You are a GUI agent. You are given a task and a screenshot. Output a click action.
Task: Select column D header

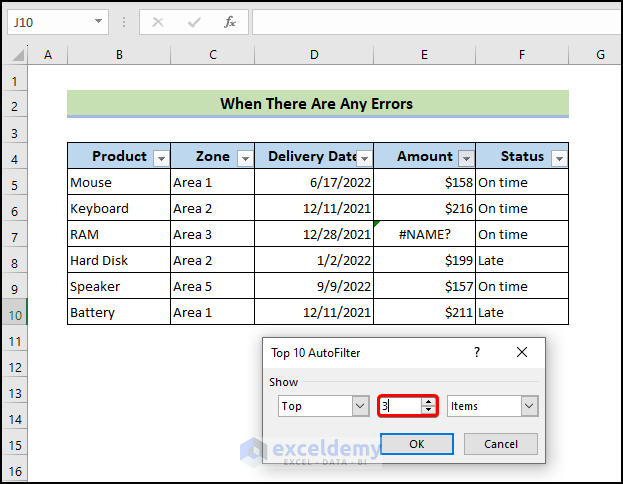coord(314,54)
